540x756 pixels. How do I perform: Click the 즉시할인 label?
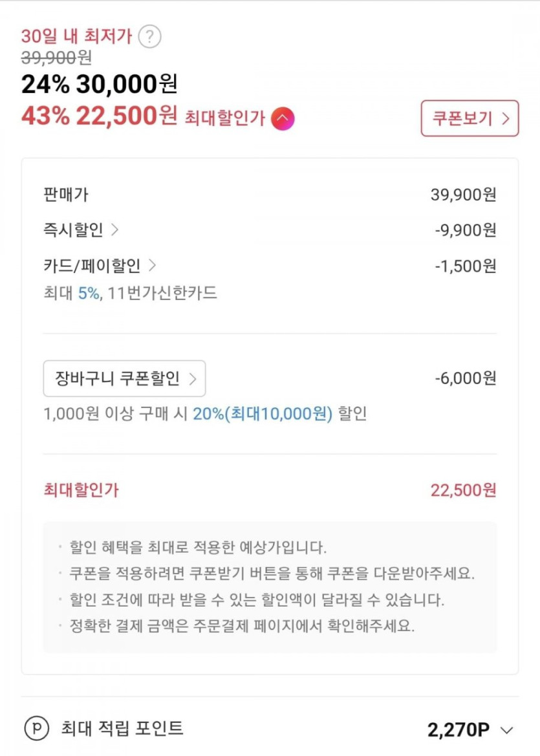73,230
